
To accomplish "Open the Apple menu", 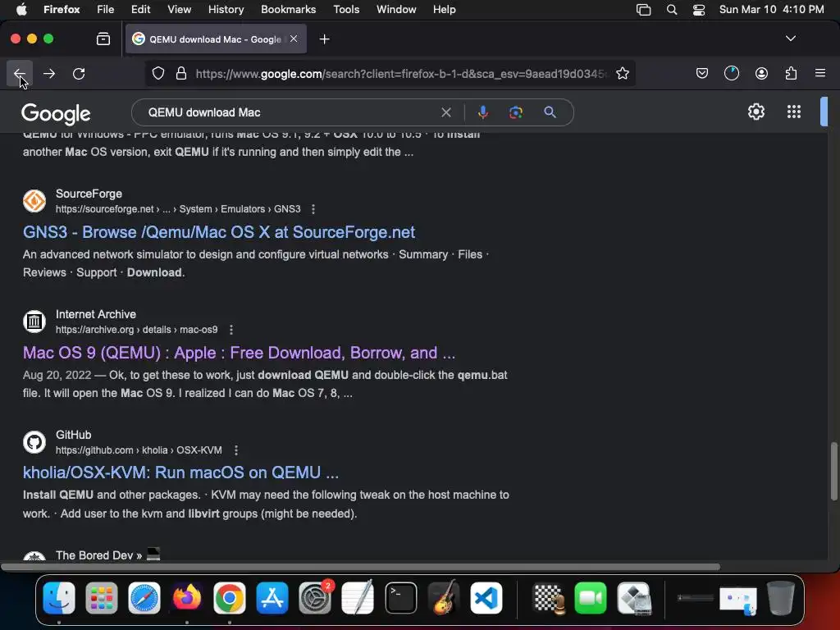I will click(x=21, y=10).
